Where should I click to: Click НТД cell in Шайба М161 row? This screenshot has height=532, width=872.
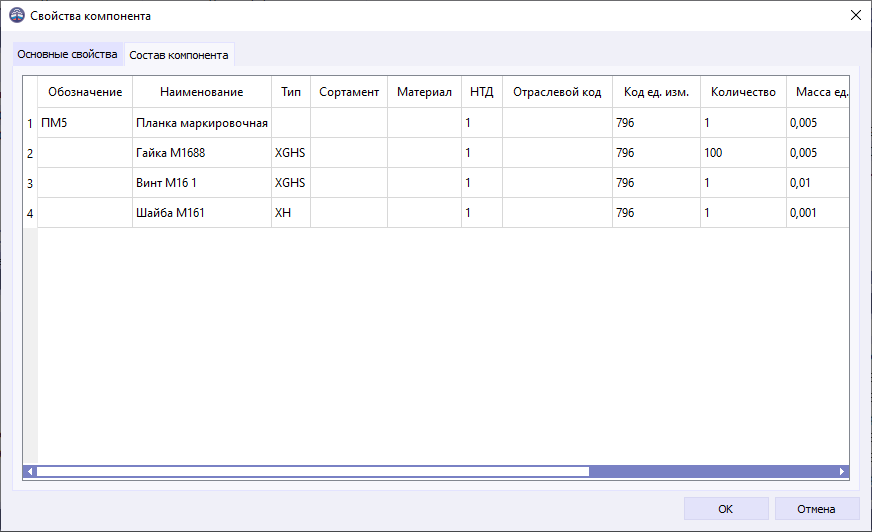[482, 213]
